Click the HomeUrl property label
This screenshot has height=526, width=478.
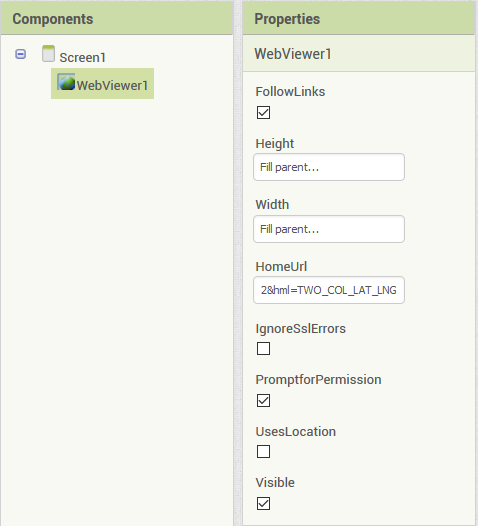pyautogui.click(x=281, y=267)
